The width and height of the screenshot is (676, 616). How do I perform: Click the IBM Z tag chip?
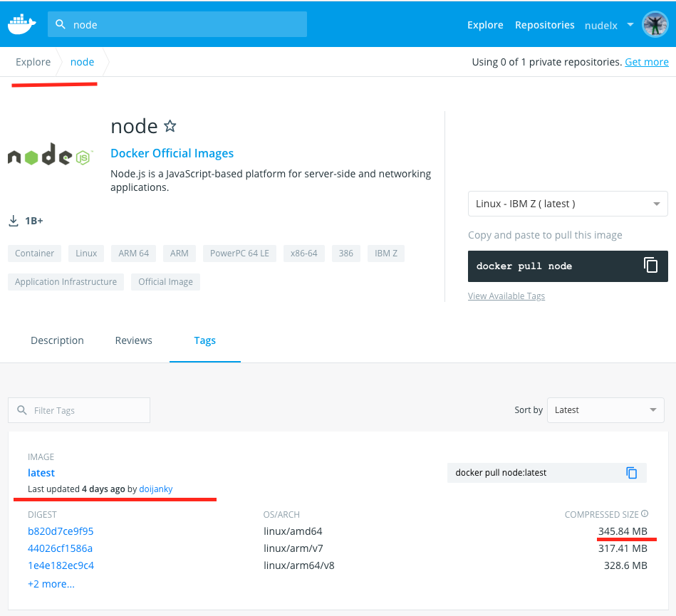click(x=386, y=254)
